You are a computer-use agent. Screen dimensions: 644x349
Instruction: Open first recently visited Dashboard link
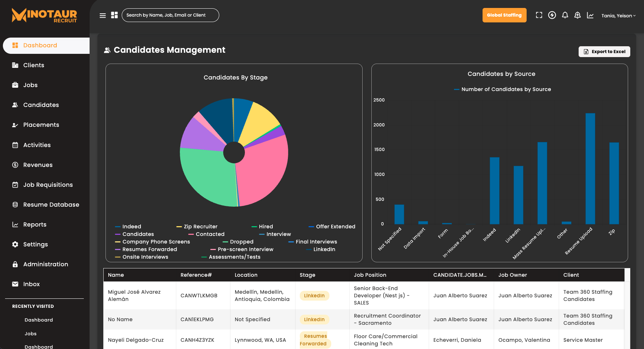pyautogui.click(x=39, y=320)
